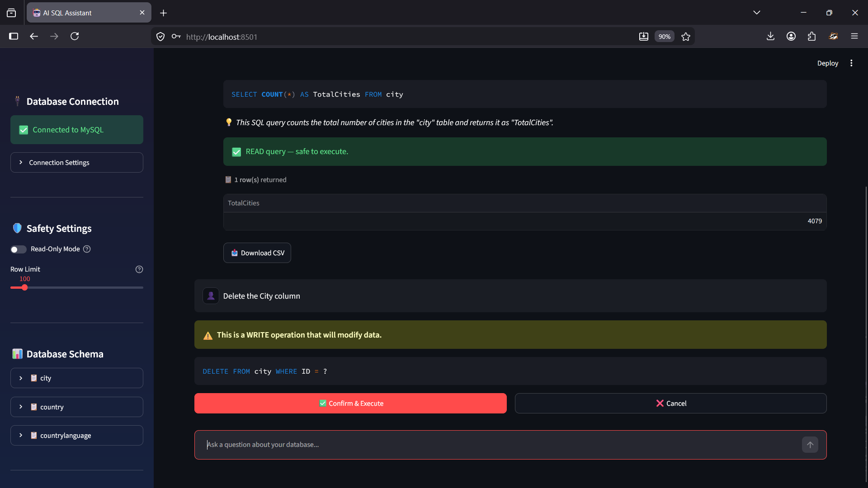
Task: Expand Connection Settings
Action: pos(77,162)
